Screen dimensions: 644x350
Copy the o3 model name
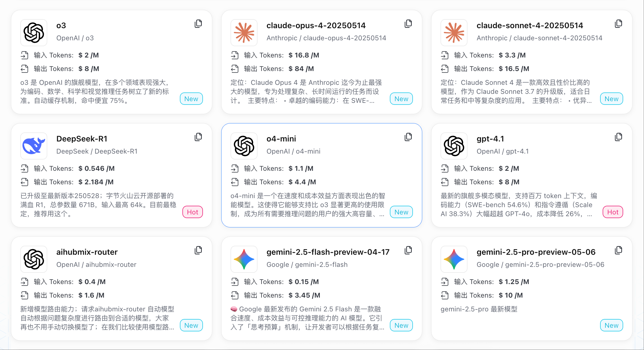(198, 24)
